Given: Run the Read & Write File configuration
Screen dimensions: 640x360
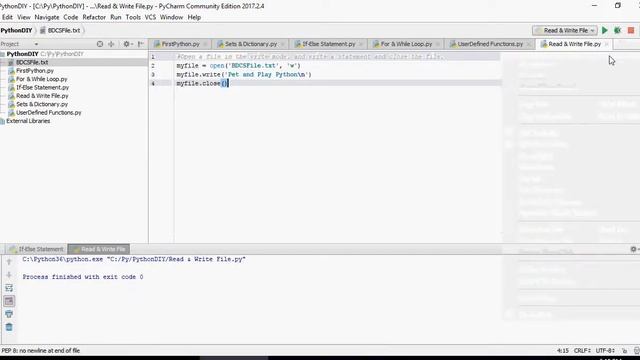Looking at the screenshot, I should coord(604,31).
